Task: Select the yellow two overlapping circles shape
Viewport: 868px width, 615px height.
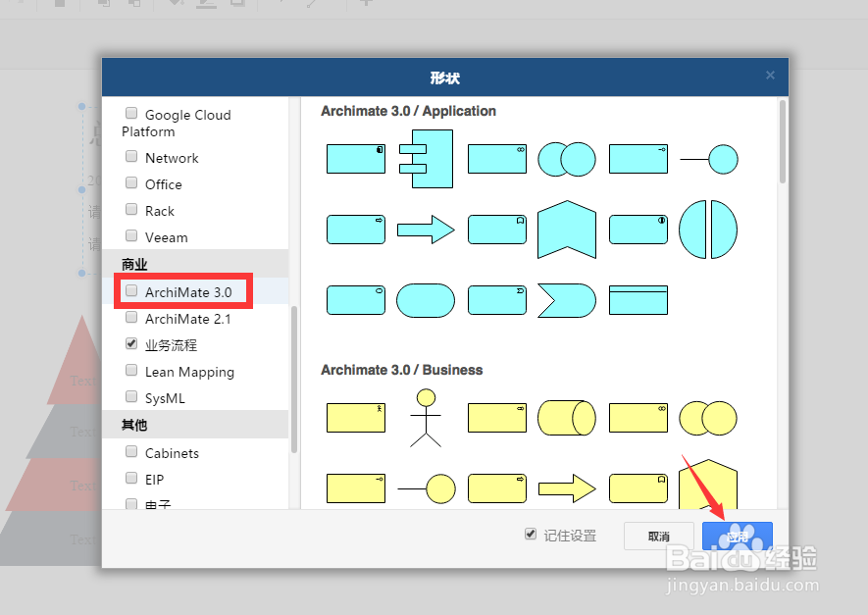Action: click(x=708, y=418)
